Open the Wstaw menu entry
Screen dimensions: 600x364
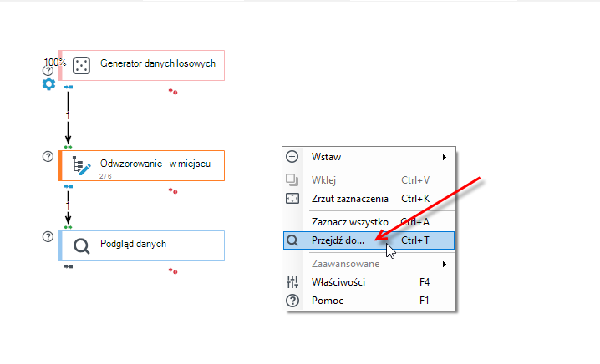pos(369,157)
